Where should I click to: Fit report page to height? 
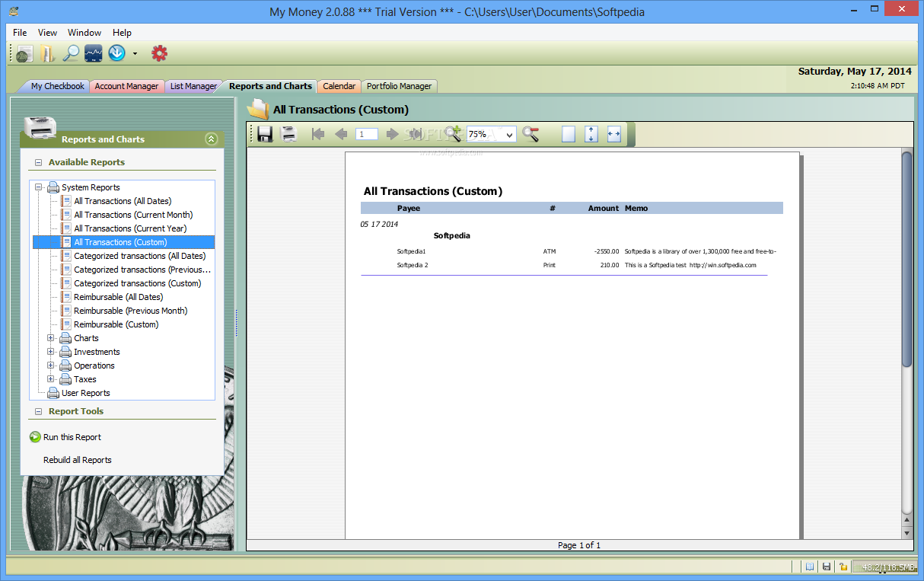pyautogui.click(x=591, y=134)
